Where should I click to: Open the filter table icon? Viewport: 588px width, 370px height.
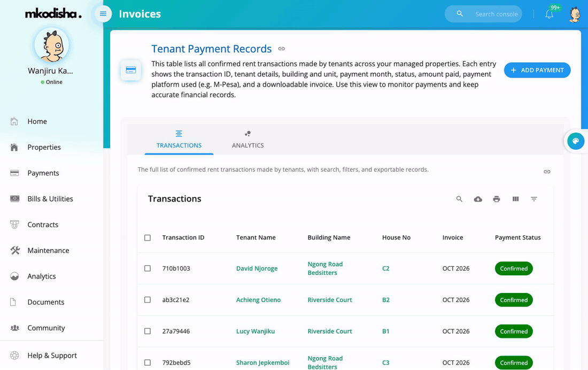pyautogui.click(x=534, y=199)
